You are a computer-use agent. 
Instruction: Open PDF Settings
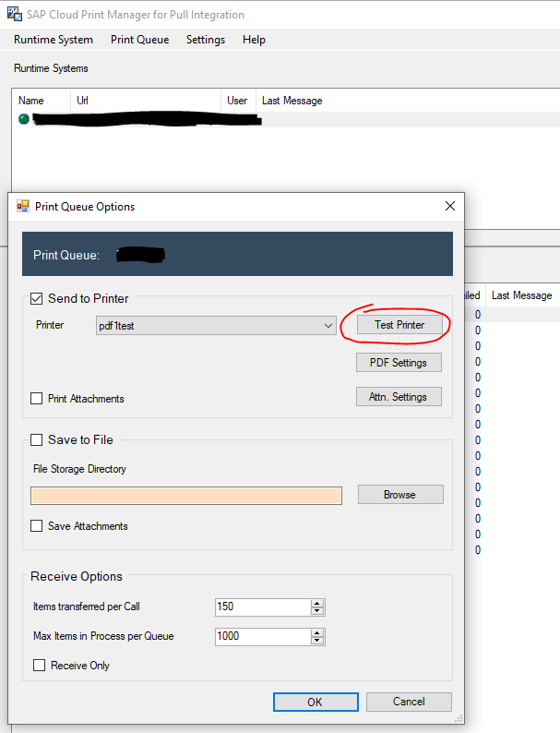tap(399, 362)
